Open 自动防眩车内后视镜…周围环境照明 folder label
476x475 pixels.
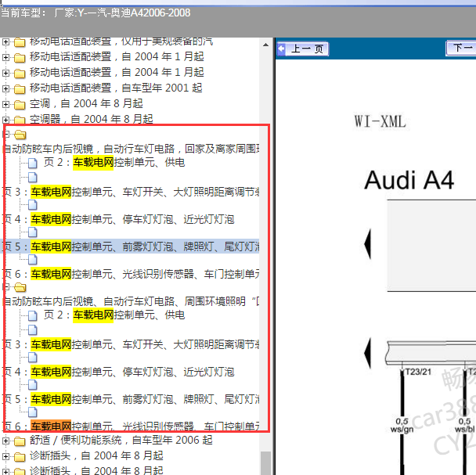tap(131, 301)
